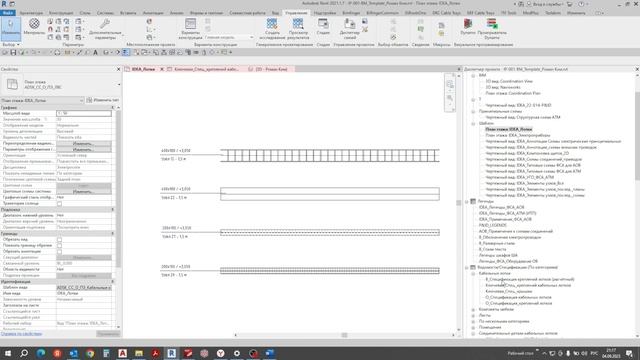Collapse the Легенды node in project browser
Viewport: 640px width, 360px height.
(467, 201)
